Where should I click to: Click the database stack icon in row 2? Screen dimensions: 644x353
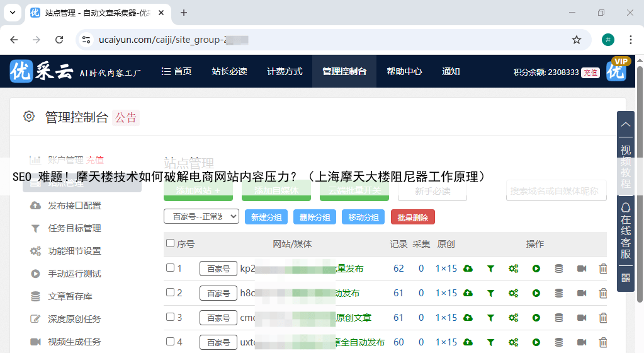558,293
